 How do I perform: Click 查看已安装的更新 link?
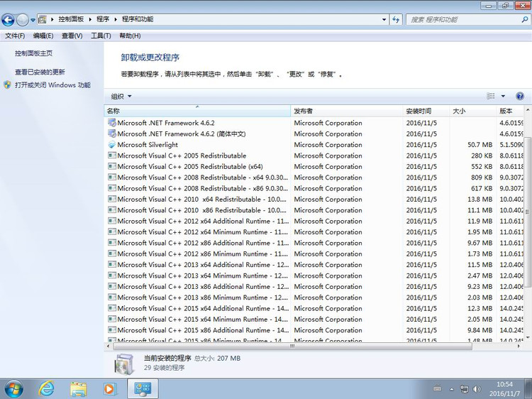[x=40, y=72]
